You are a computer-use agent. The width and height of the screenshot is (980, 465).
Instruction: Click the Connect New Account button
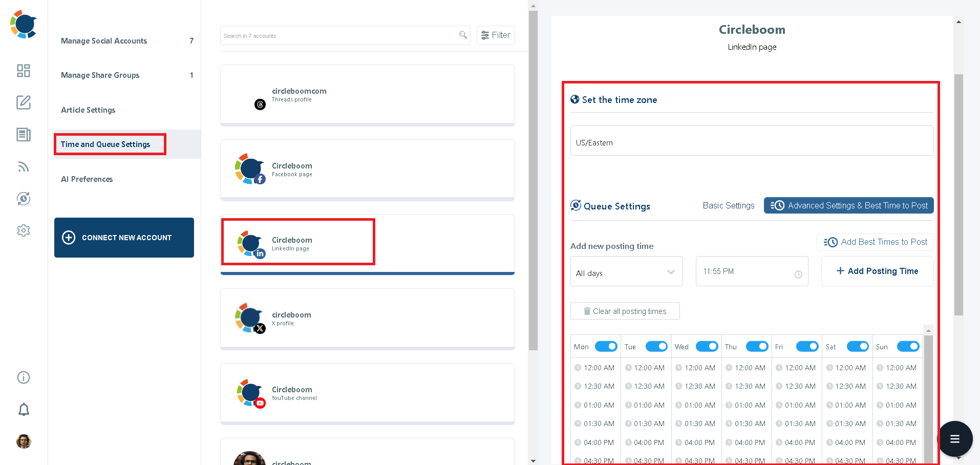point(123,237)
